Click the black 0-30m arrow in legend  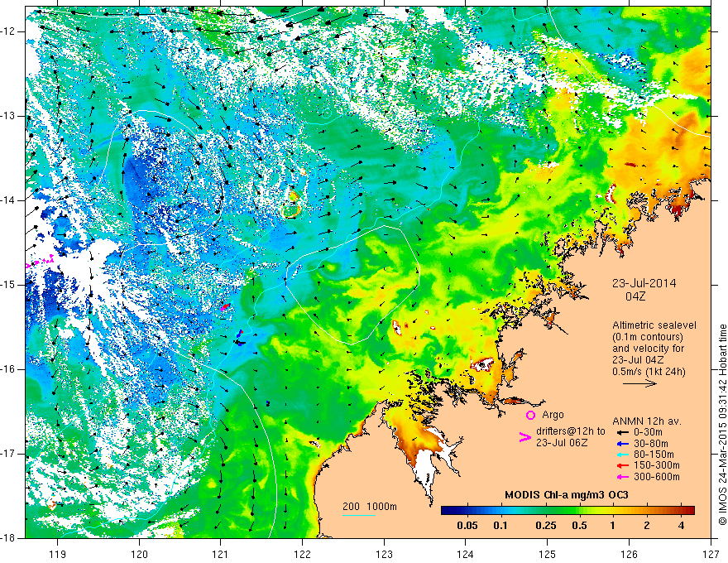pyautogui.click(x=621, y=432)
